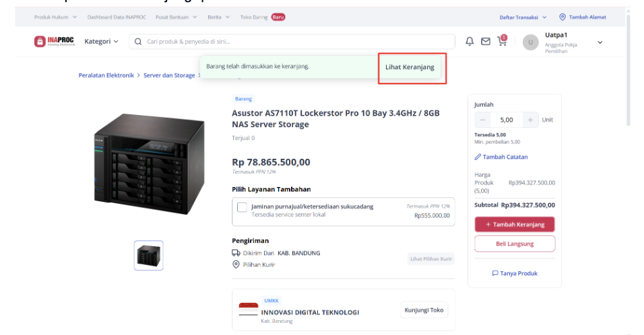The height and width of the screenshot is (335, 644).
Task: Click the Tambah Alamat link
Action: 587,17
